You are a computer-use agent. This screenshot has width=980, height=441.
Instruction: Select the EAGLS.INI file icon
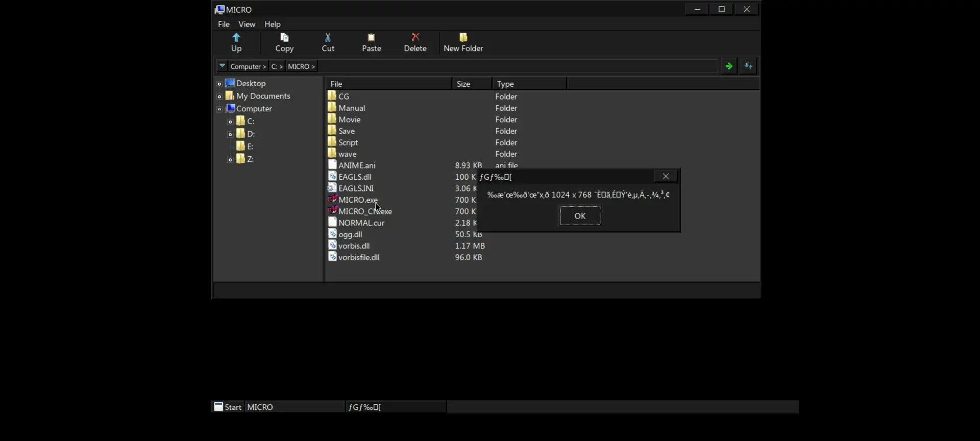[332, 187]
